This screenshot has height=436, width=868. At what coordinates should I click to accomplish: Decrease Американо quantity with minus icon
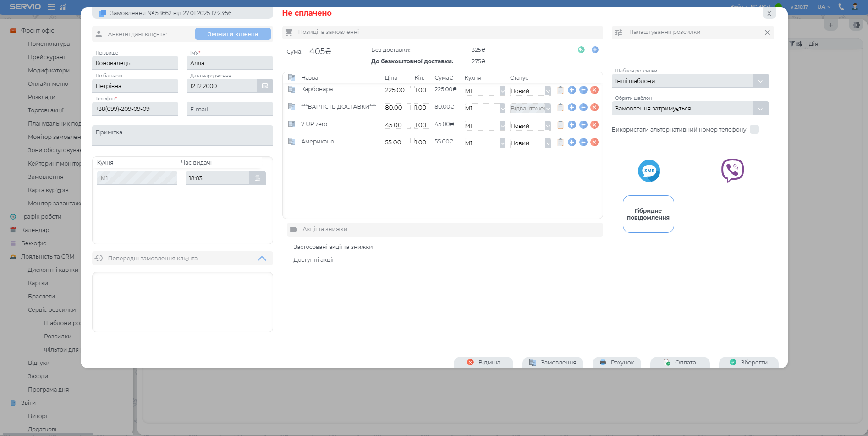tap(583, 143)
